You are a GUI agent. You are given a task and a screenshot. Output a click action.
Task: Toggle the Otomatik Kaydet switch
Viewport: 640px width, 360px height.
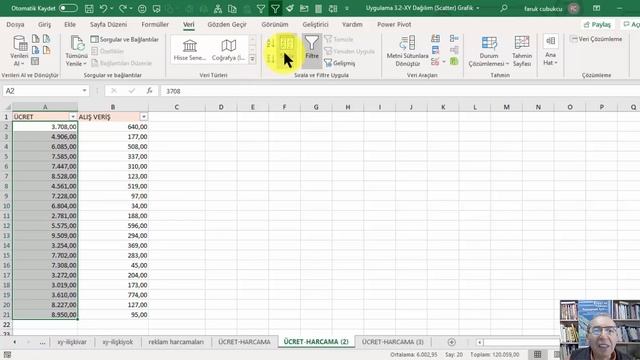point(68,8)
